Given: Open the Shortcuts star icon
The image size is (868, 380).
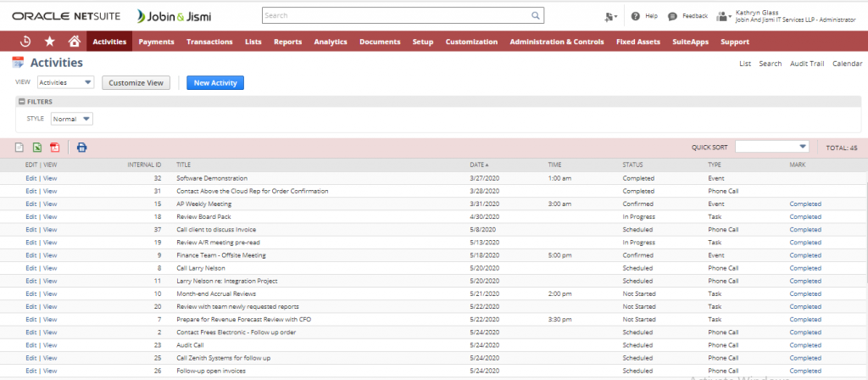Looking at the screenshot, I should (50, 41).
